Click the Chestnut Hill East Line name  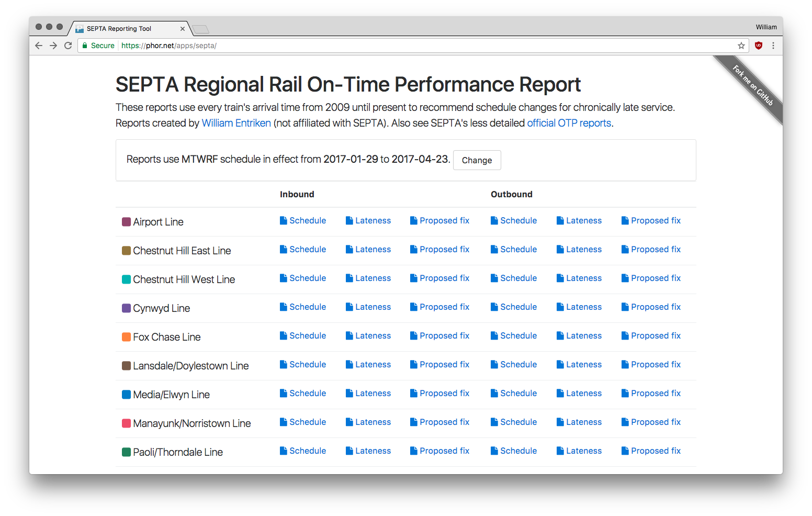tap(182, 251)
